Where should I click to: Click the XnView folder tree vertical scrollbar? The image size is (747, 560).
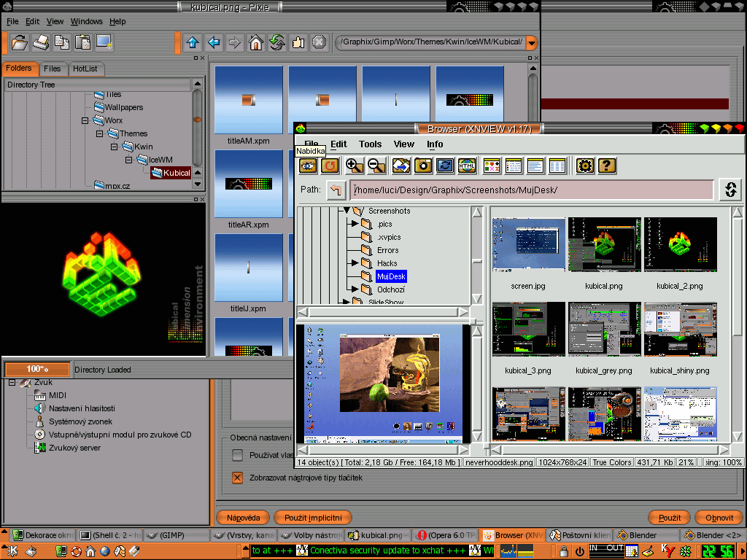477,254
